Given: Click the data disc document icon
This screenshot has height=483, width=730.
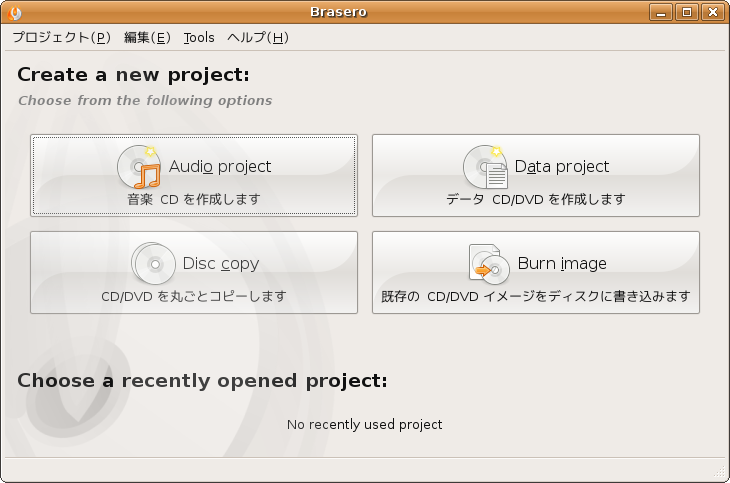Looking at the screenshot, I should pyautogui.click(x=486, y=166).
